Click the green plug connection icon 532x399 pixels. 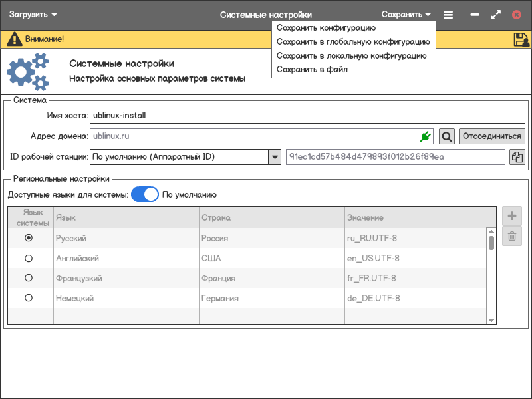(x=426, y=136)
